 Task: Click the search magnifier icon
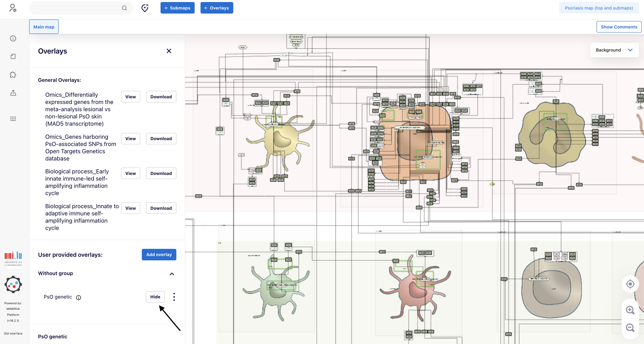(x=124, y=8)
